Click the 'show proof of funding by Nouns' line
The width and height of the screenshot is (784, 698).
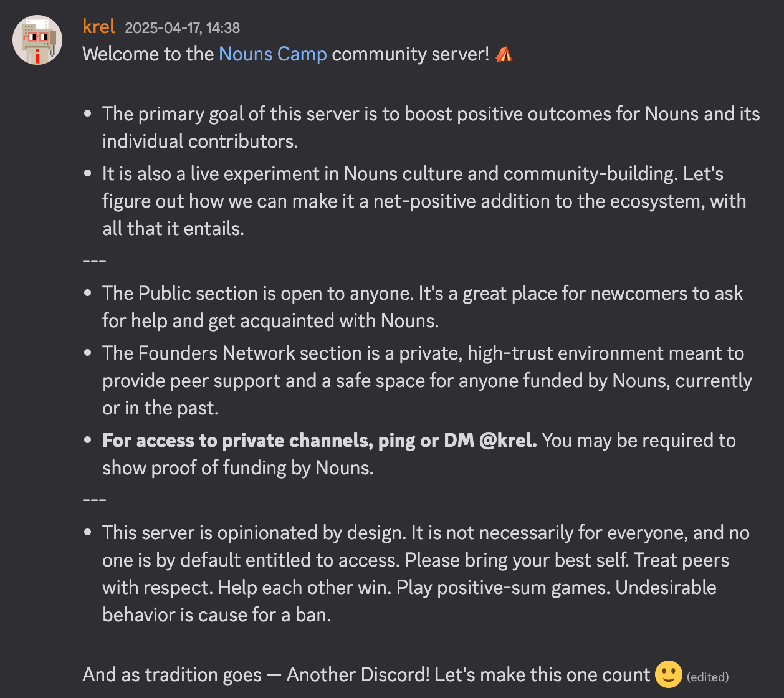(x=238, y=468)
